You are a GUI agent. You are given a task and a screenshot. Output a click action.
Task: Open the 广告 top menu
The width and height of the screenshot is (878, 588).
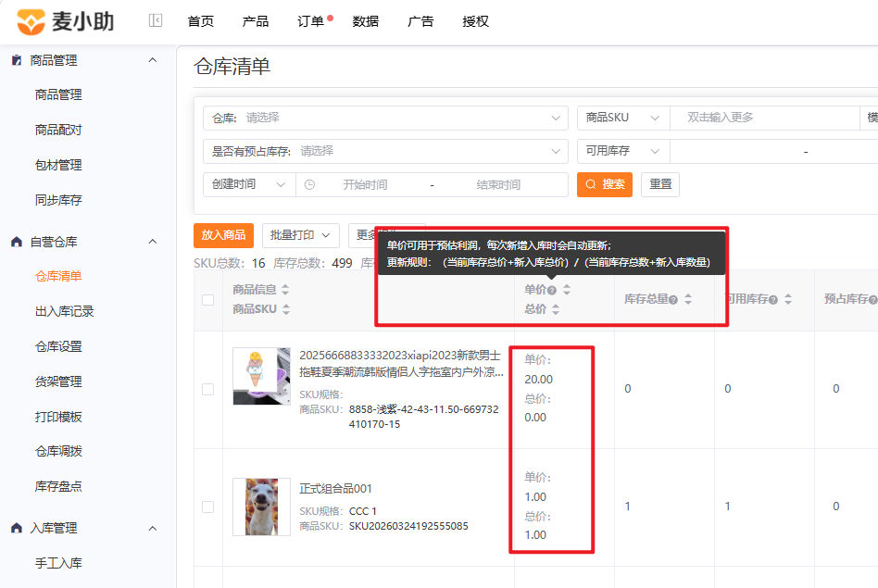(x=420, y=21)
